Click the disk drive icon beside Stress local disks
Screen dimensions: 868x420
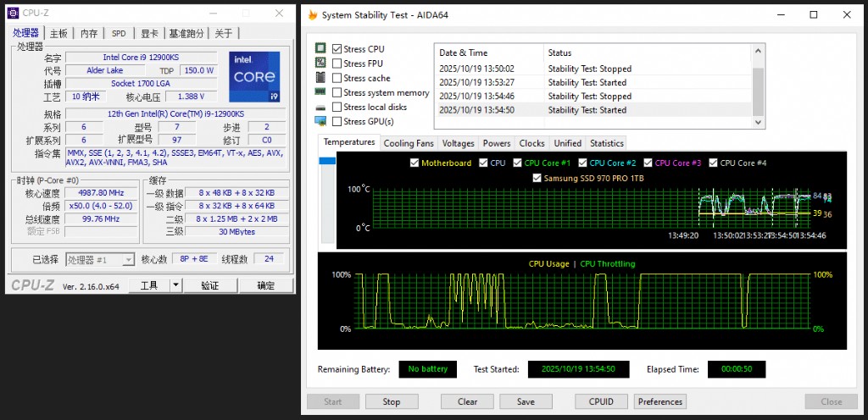click(320, 108)
